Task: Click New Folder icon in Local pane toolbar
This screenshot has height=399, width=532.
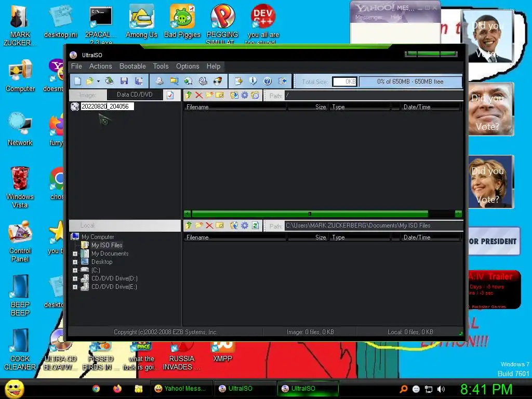Action: [x=199, y=225]
